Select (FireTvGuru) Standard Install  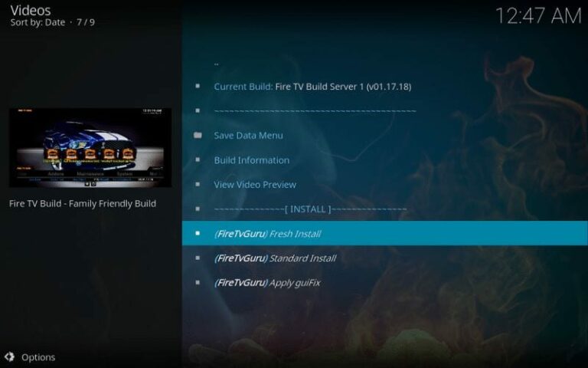click(x=385, y=258)
